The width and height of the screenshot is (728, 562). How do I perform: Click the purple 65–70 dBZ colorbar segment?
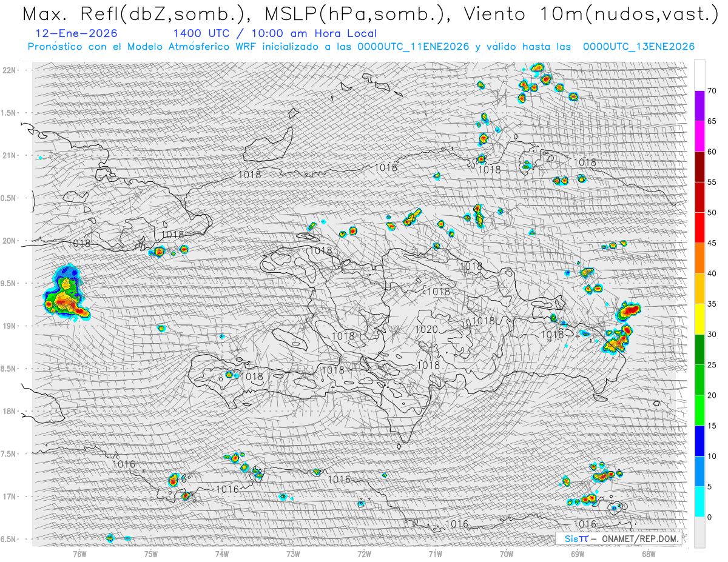[x=699, y=106]
